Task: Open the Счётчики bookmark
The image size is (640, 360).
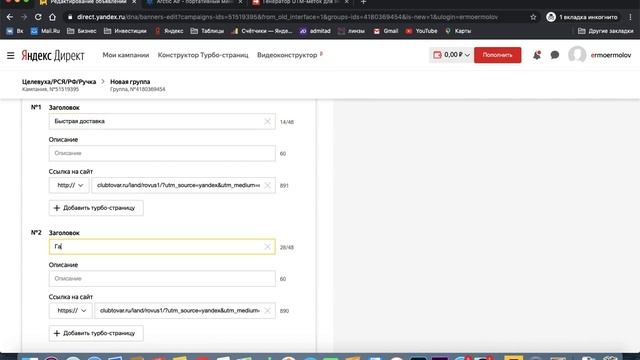Action: pyautogui.click(x=262, y=31)
